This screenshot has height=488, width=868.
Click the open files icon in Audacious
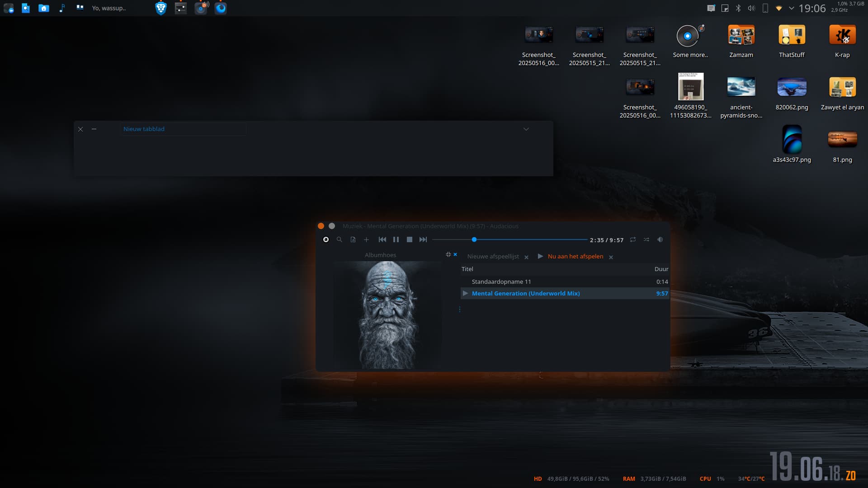[353, 239]
